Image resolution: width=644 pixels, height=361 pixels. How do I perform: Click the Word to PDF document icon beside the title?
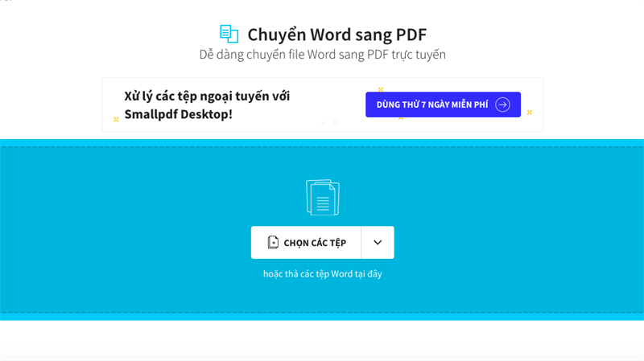point(229,34)
